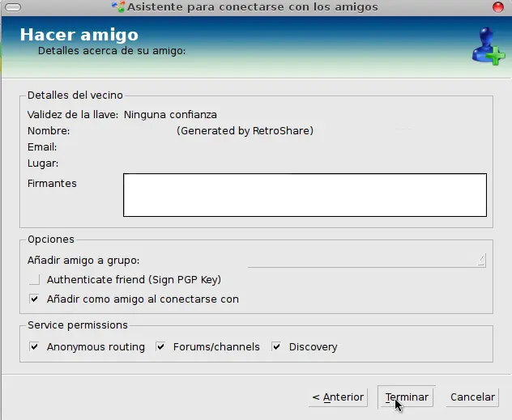This screenshot has width=512, height=420.
Task: Open the Añadir amigo a grupo dropdown
Action: (x=367, y=261)
